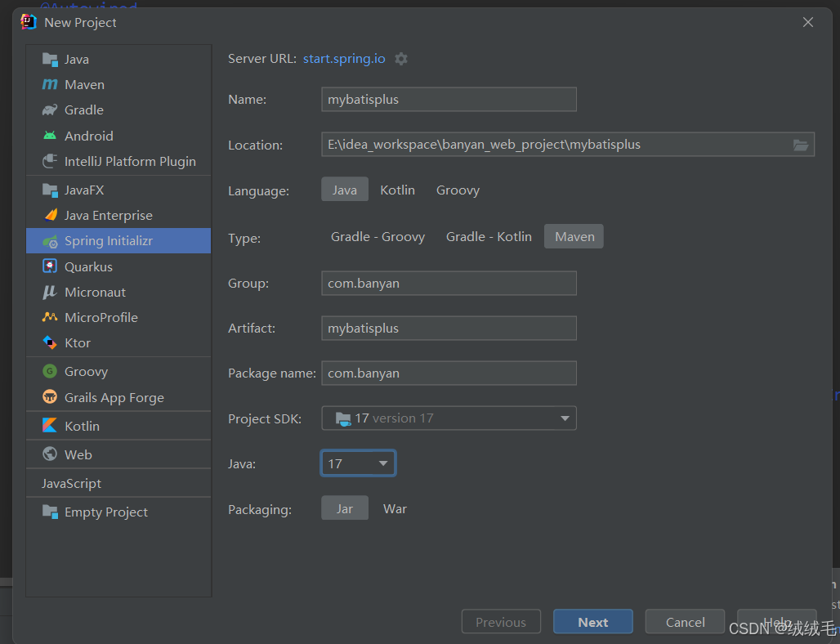
Task: Select the Quarkus generator
Action: tap(87, 266)
